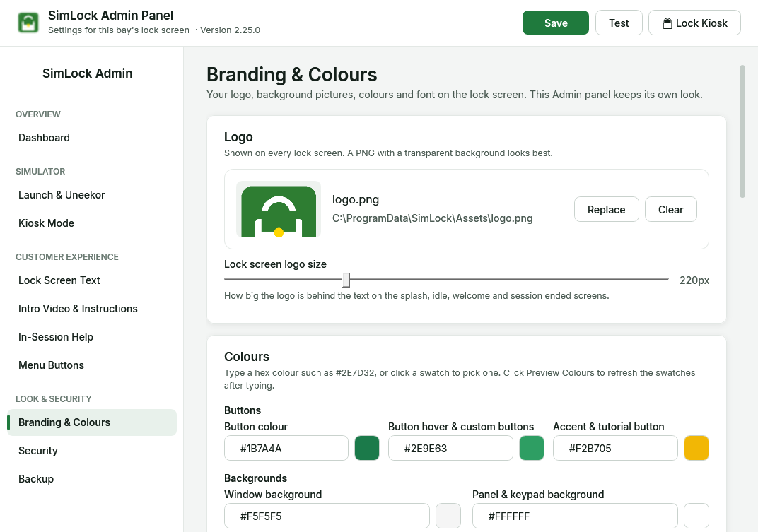Open the Security page
The height and width of the screenshot is (532, 758).
point(92,451)
